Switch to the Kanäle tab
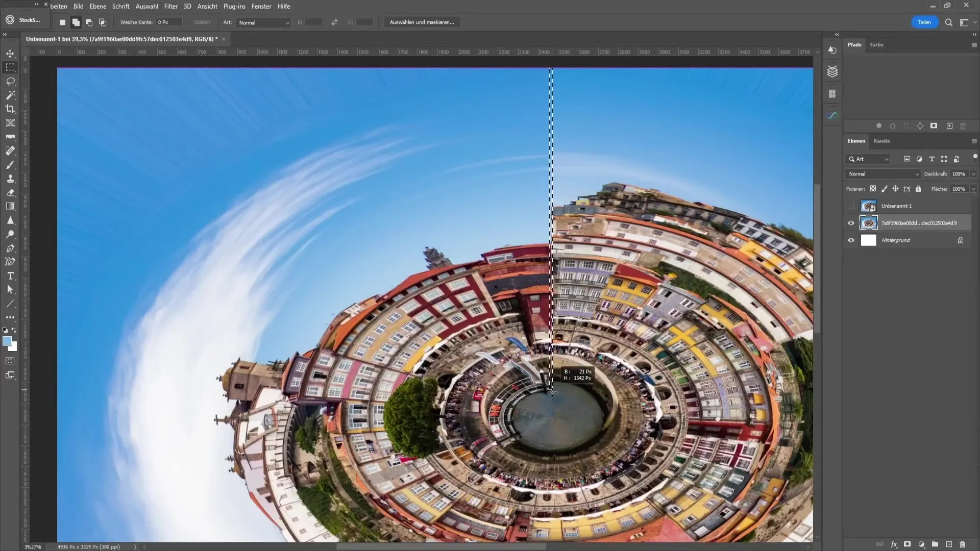The width and height of the screenshot is (980, 551). tap(881, 141)
